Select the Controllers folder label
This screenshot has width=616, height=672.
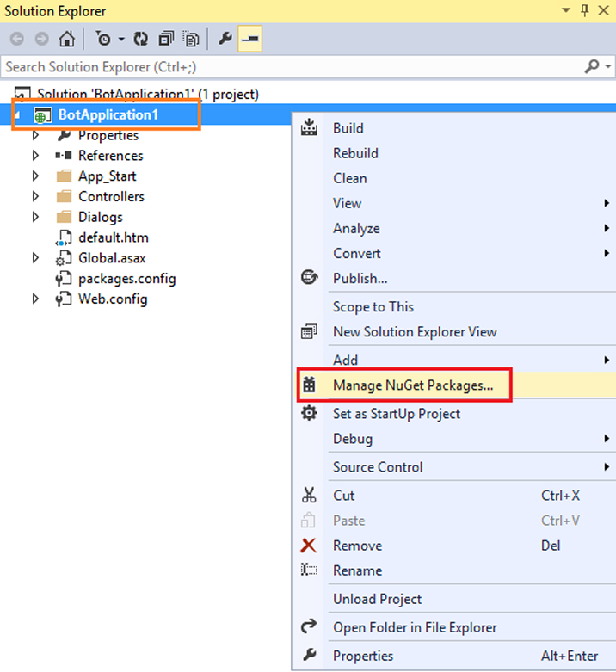(111, 196)
